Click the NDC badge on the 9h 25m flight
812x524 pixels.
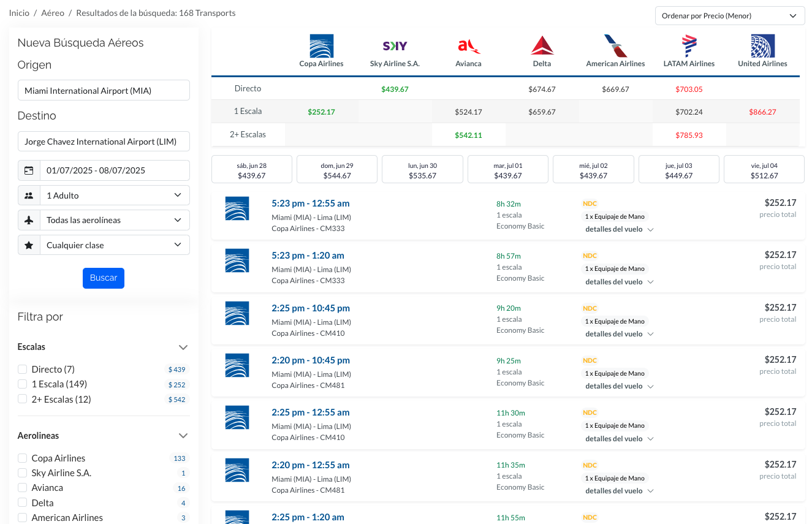tap(590, 360)
